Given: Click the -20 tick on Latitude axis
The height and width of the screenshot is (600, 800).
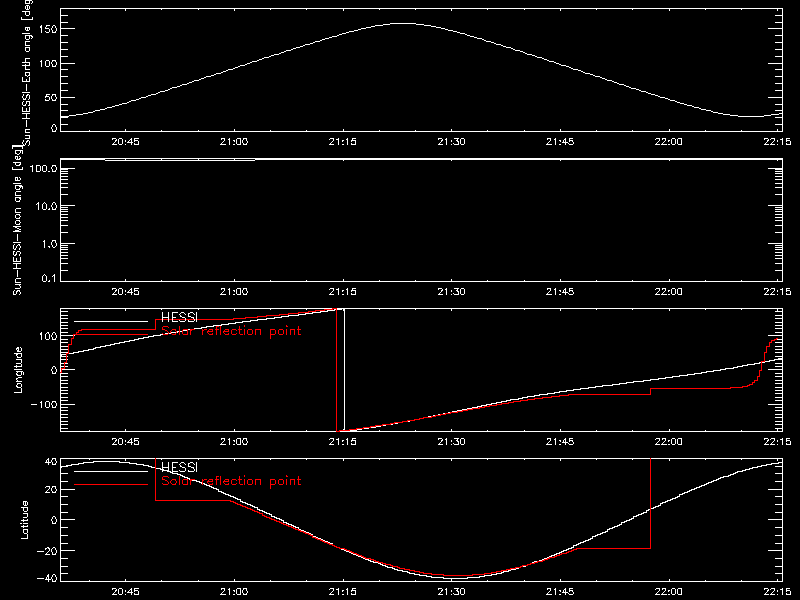Looking at the screenshot, I should point(47,551).
